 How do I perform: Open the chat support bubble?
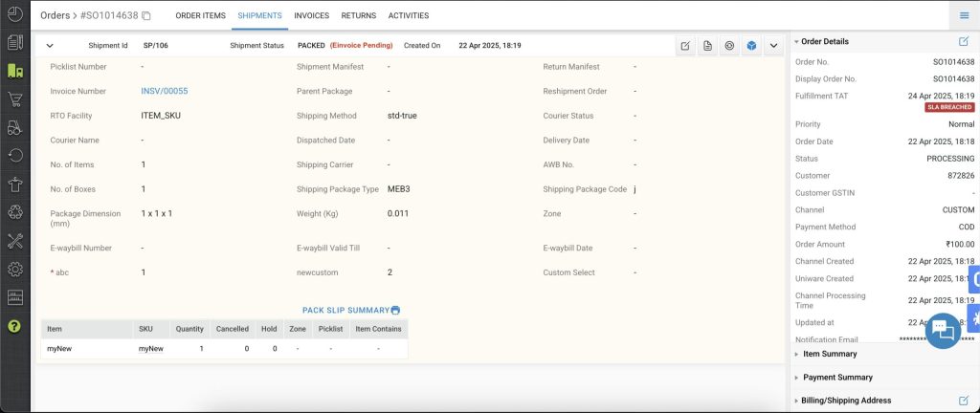[x=941, y=330]
